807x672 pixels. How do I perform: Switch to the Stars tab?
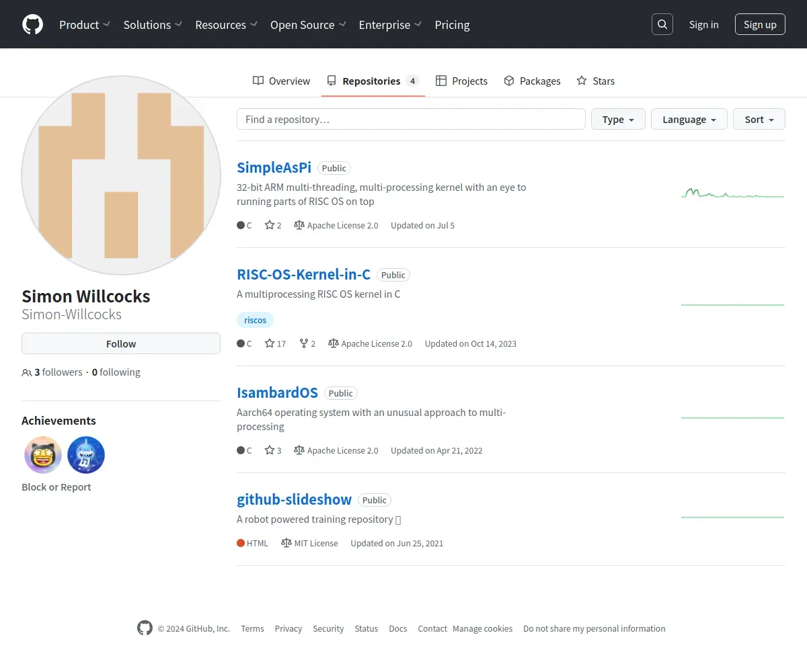click(596, 81)
